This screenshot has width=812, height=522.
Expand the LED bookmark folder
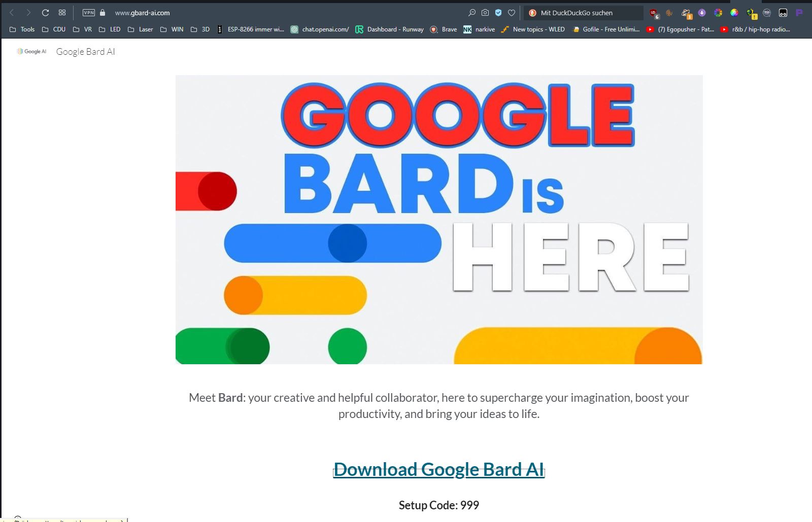[110, 29]
